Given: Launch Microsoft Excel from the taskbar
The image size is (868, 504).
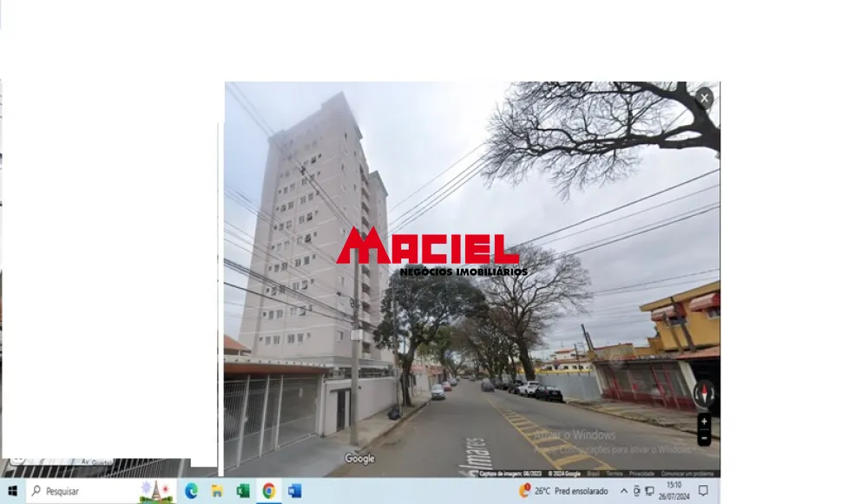Looking at the screenshot, I should [241, 492].
